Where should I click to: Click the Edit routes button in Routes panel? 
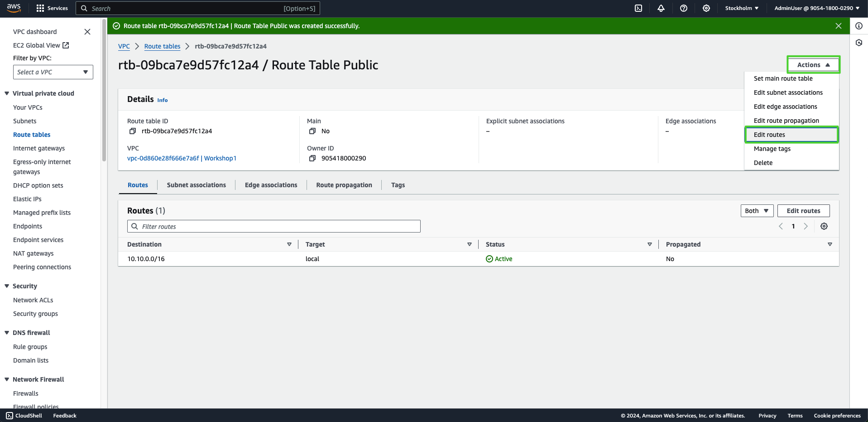click(803, 211)
